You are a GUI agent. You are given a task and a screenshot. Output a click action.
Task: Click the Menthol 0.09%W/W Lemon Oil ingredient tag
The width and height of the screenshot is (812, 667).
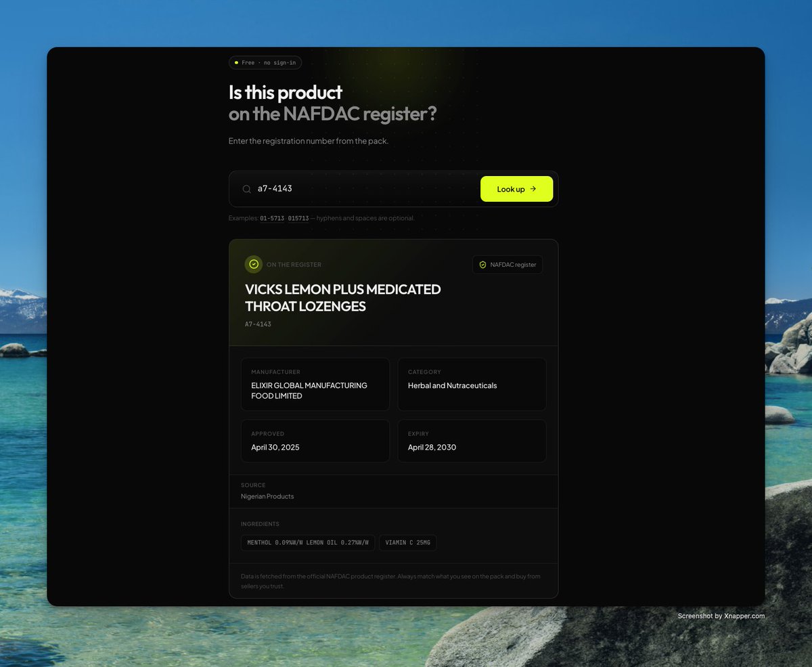pos(308,542)
